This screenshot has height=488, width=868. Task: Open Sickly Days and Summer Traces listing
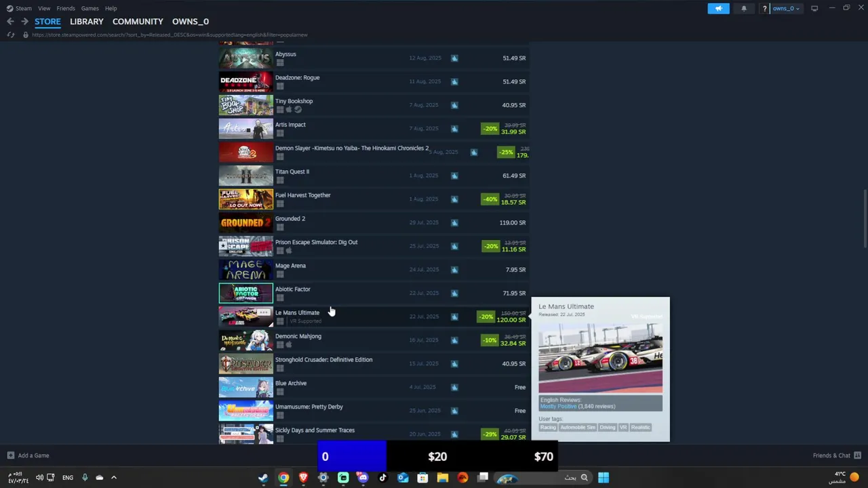click(374, 434)
